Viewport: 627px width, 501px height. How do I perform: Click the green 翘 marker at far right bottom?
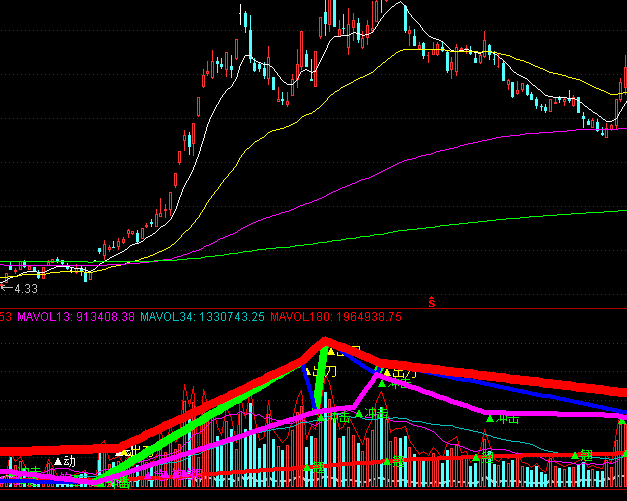click(x=581, y=455)
